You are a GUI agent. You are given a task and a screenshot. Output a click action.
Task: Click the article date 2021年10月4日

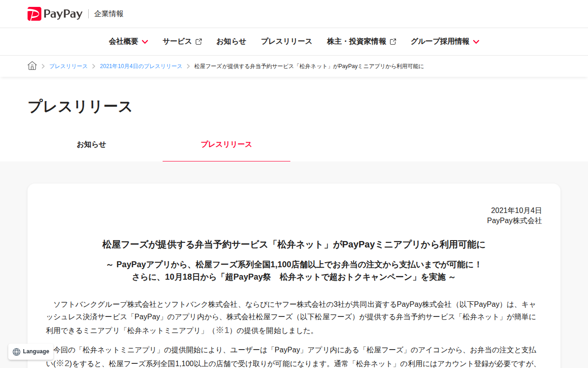pos(516,210)
